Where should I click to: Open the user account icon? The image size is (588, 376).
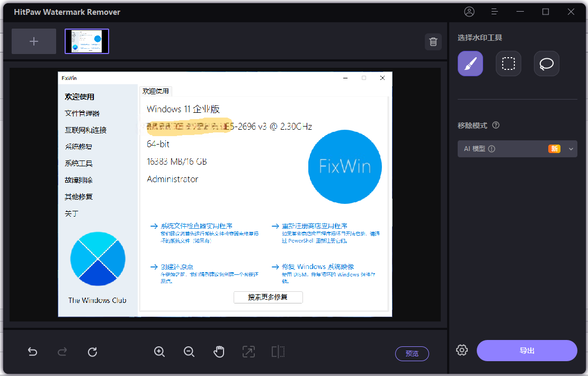469,12
